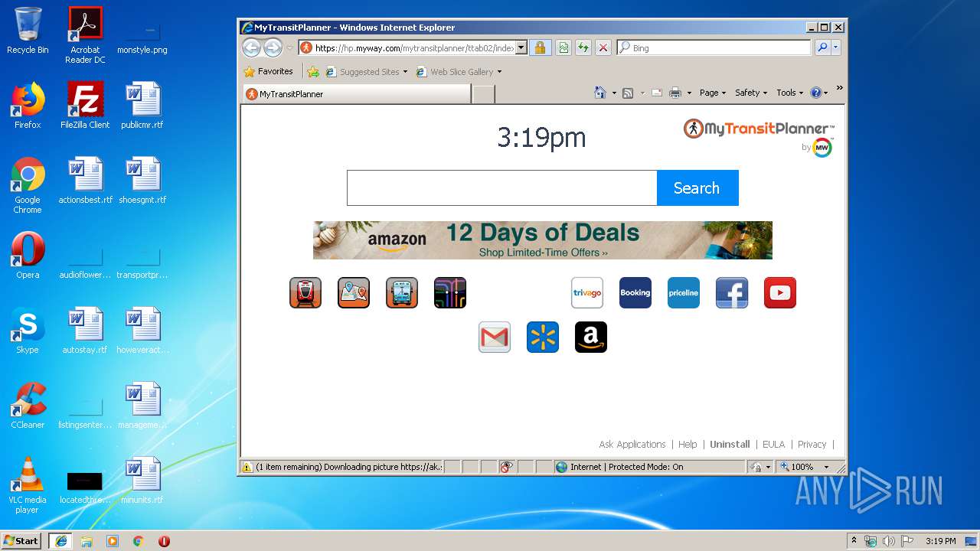Click the Bing search magnifier icon
Viewport: 980px width, 551px height.
tap(822, 47)
